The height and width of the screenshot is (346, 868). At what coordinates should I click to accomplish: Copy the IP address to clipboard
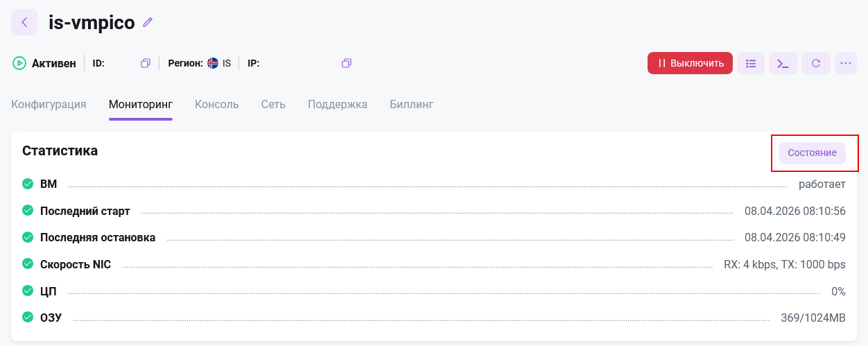(347, 63)
